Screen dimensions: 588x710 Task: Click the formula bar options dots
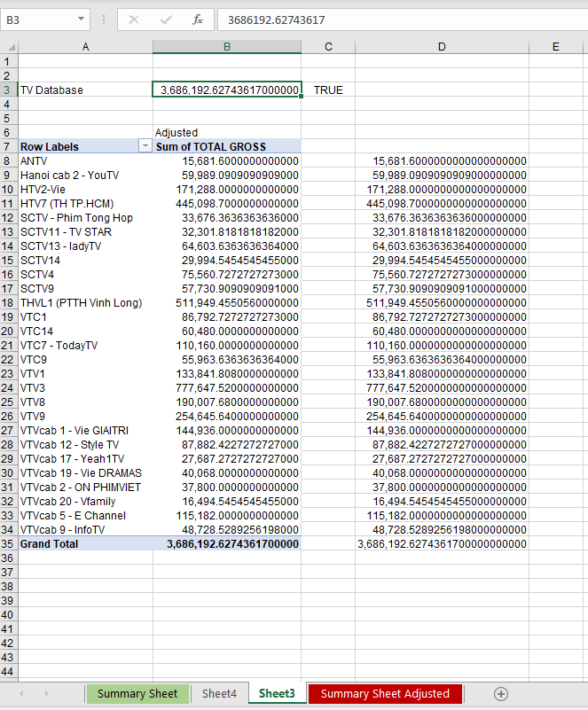click(104, 20)
